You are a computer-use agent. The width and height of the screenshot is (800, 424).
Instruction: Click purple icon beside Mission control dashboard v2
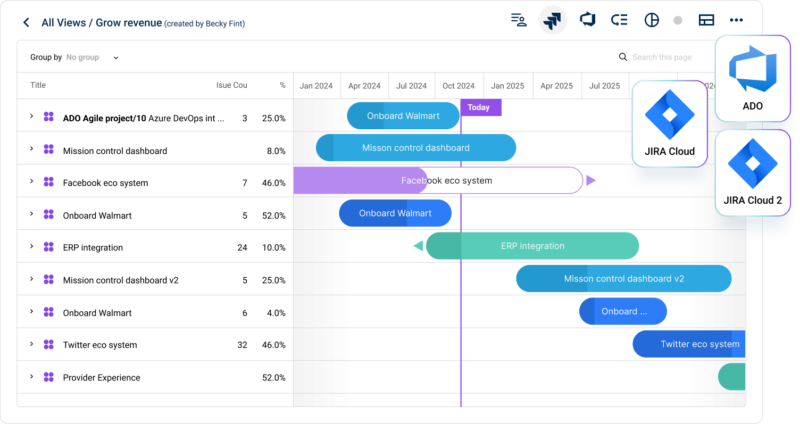click(x=48, y=279)
